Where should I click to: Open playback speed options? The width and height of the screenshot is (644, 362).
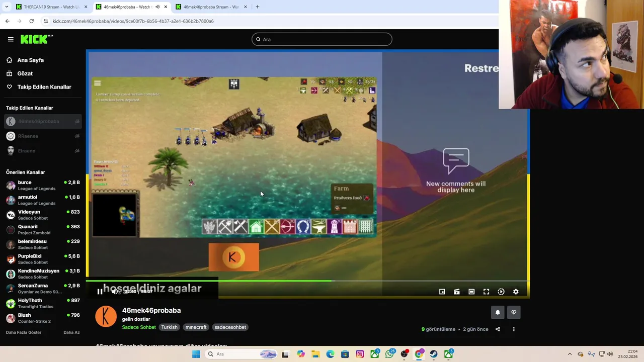click(501, 292)
